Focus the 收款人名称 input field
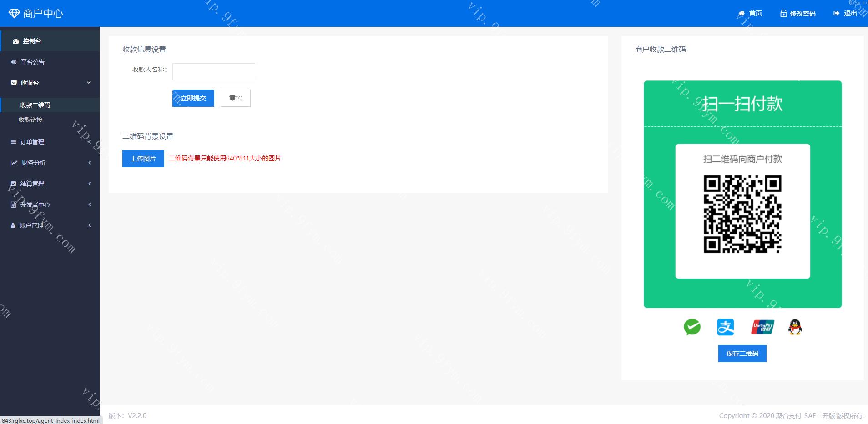This screenshot has height=424, width=868. [213, 72]
